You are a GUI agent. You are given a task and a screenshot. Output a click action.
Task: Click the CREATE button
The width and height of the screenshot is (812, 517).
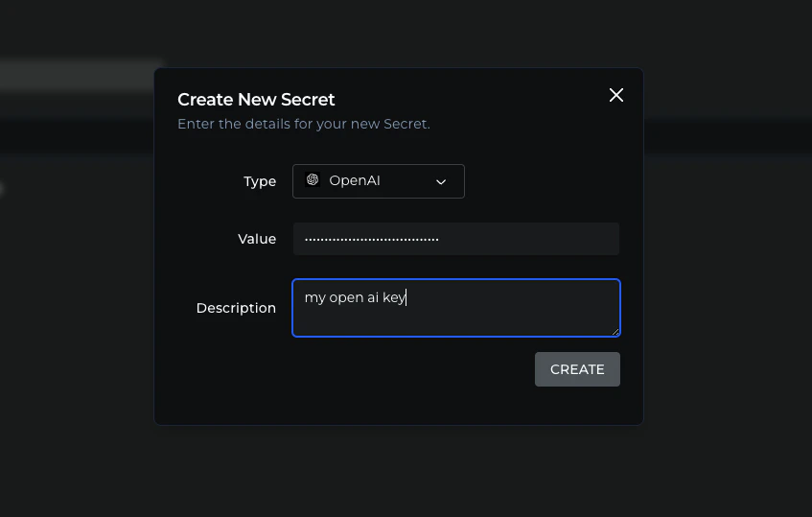click(x=577, y=369)
